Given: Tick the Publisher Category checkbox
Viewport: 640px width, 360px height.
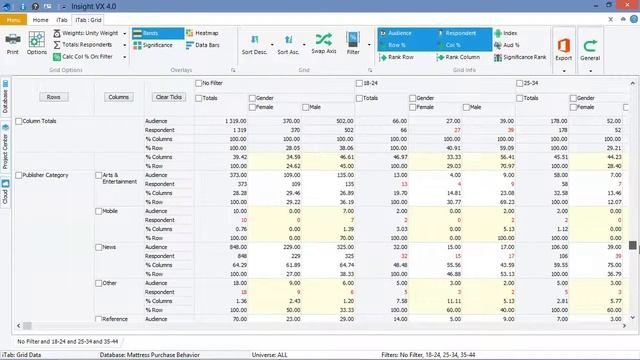Looking at the screenshot, I should (x=19, y=175).
